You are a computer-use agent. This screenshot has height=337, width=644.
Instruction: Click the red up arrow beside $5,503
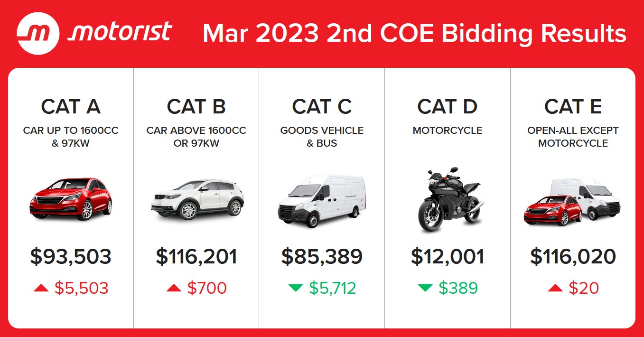41,288
